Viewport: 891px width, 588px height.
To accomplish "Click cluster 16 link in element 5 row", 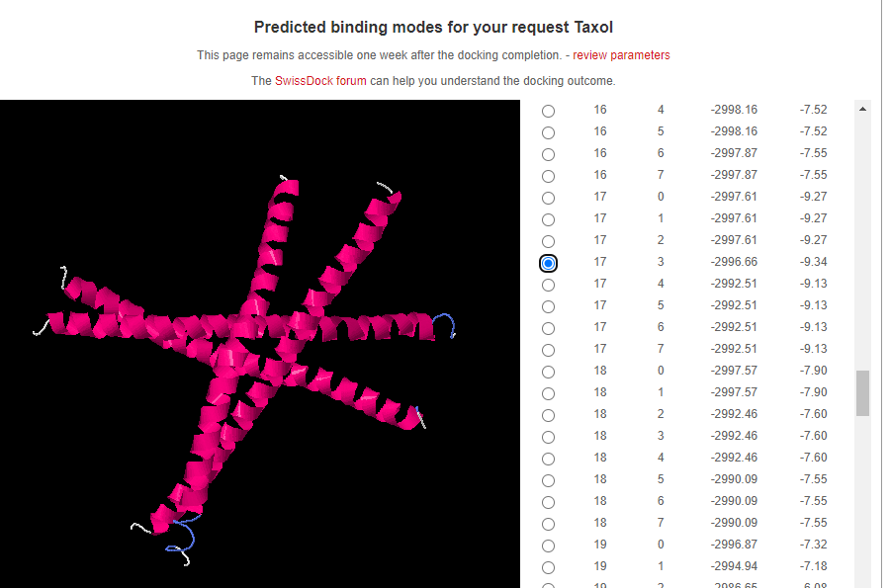I will click(600, 131).
